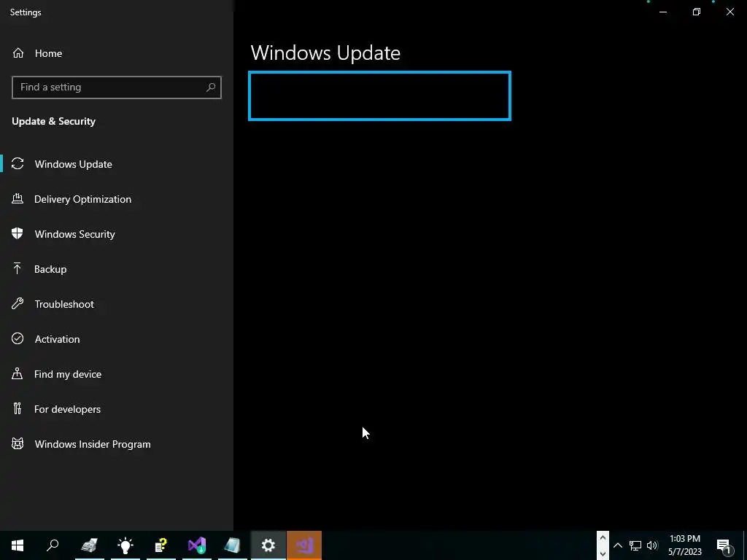Open the notepad-style app on the taskbar

233,545
